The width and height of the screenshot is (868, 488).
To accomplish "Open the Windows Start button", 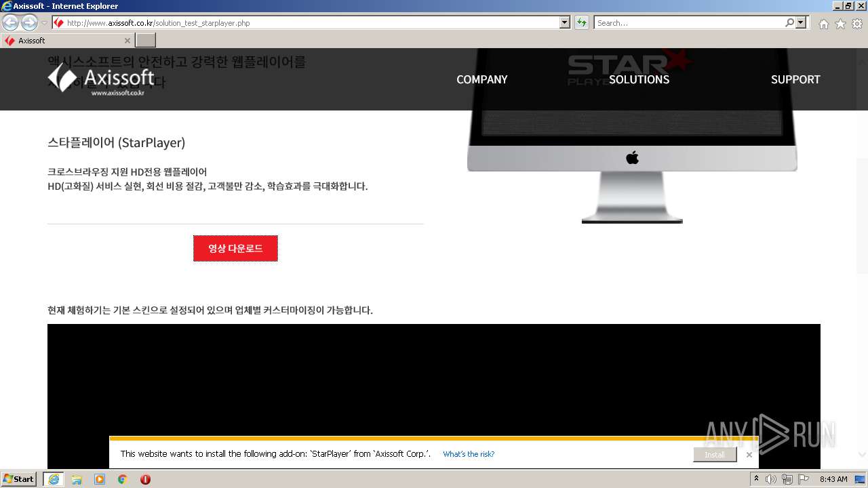I will [x=19, y=479].
